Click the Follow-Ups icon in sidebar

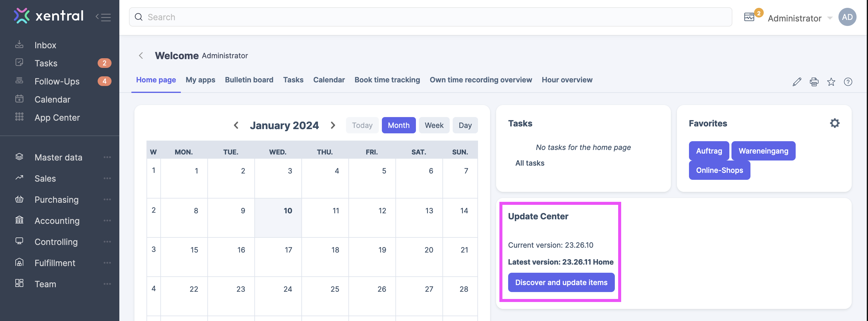click(19, 81)
